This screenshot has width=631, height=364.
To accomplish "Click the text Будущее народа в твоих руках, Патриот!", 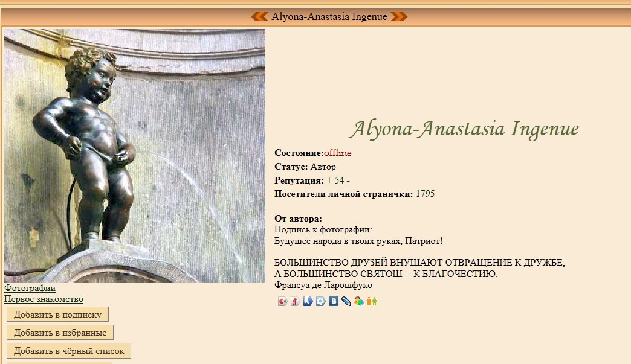I will click(358, 241).
